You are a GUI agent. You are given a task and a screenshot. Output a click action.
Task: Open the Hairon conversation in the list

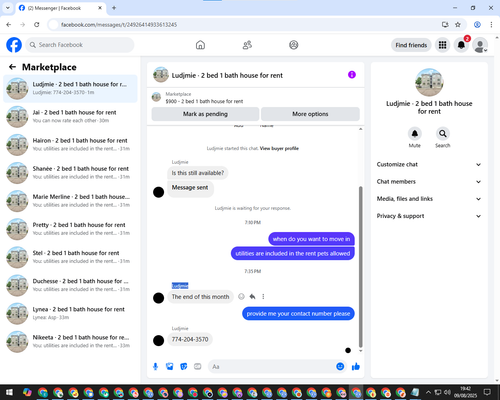(70, 145)
